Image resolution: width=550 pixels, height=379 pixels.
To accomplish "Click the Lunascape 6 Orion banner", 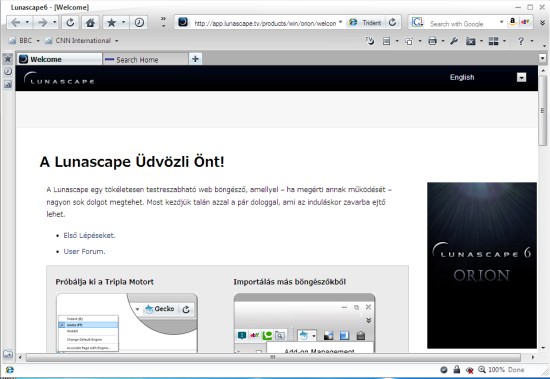I will (x=482, y=265).
